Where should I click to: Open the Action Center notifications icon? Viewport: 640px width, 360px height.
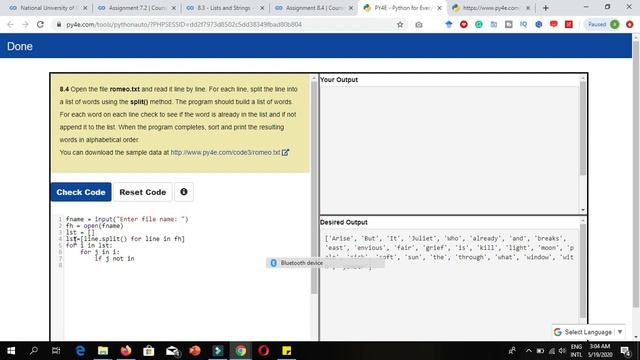tap(625, 351)
